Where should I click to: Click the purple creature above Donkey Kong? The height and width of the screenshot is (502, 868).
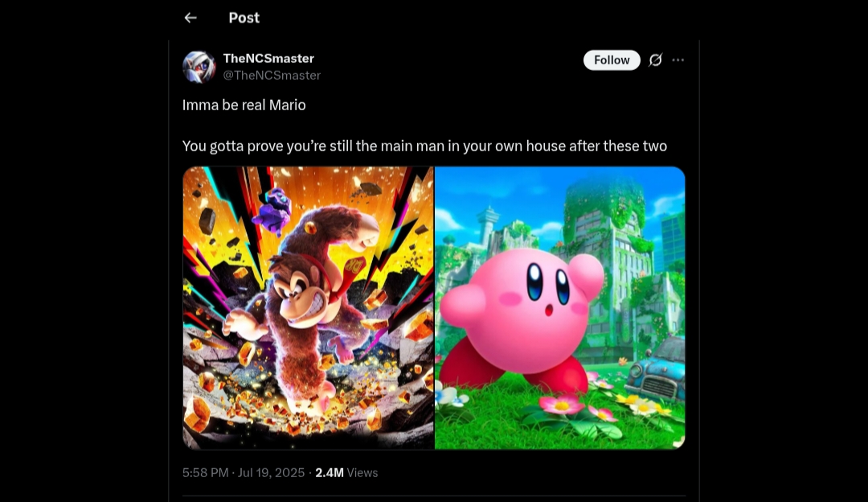click(273, 211)
